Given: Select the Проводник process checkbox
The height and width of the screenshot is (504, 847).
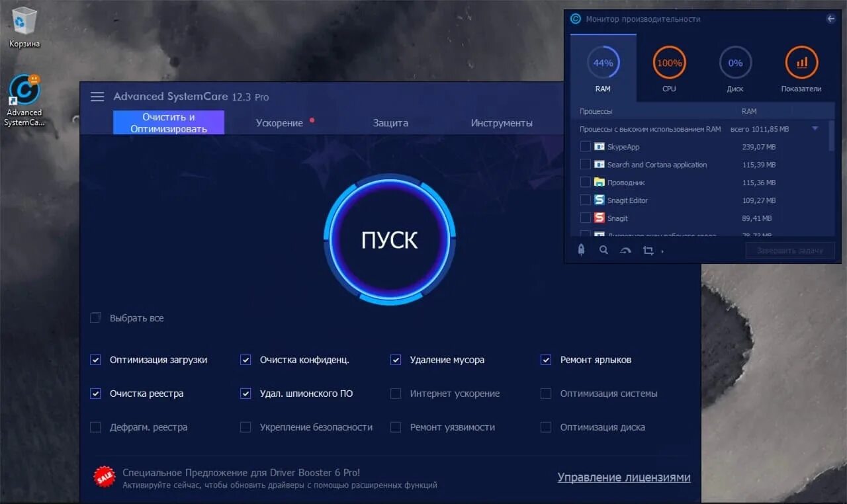Looking at the screenshot, I should coord(585,182).
